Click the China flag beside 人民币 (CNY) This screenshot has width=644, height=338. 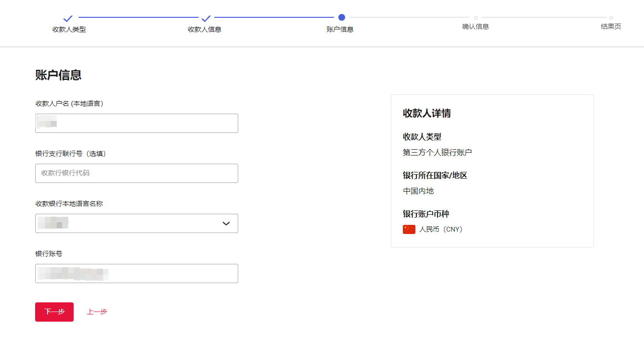[409, 229]
